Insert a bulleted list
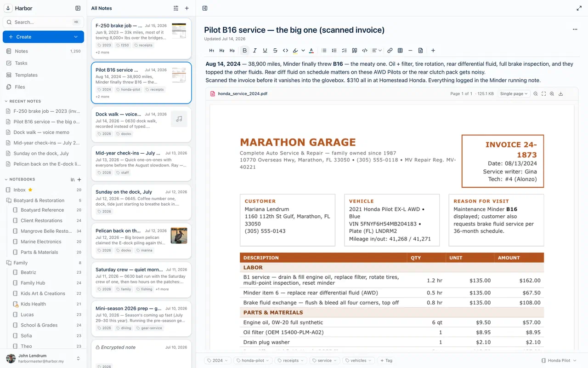The width and height of the screenshot is (588, 368). pyautogui.click(x=324, y=51)
